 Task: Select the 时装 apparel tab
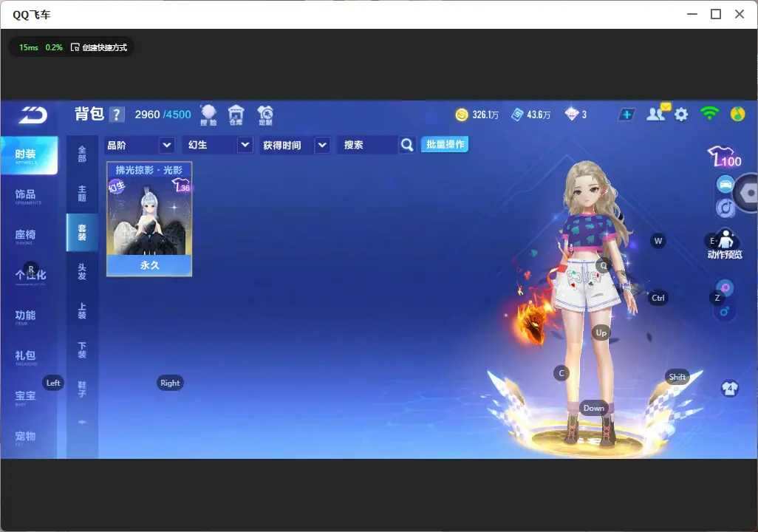coord(29,154)
